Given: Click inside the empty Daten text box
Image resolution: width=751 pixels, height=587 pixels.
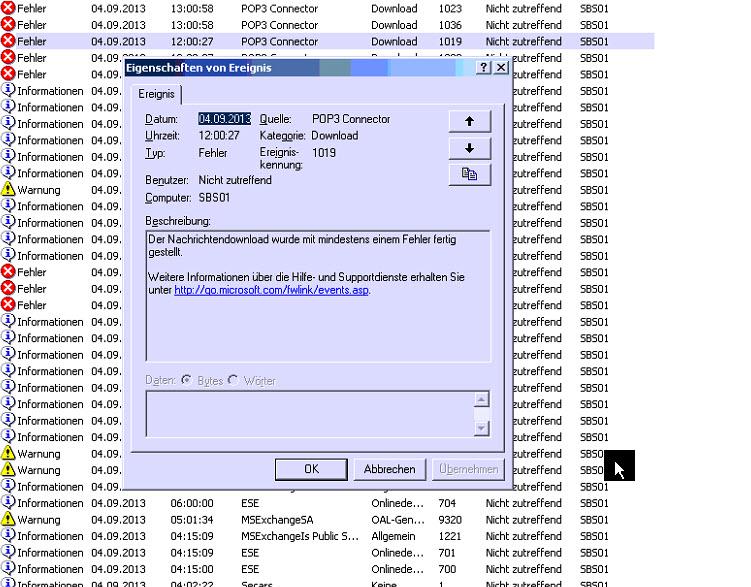Looking at the screenshot, I should [x=310, y=414].
